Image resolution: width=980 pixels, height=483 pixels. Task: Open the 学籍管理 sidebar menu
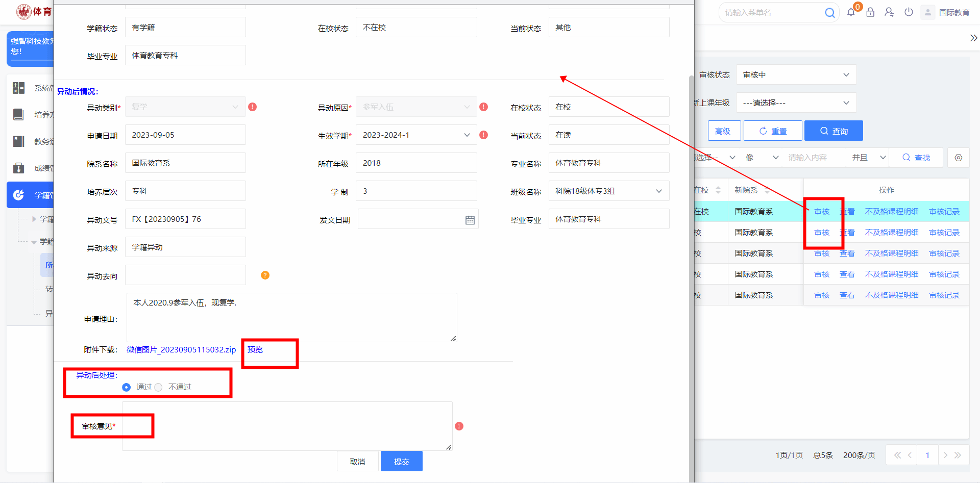[31, 195]
